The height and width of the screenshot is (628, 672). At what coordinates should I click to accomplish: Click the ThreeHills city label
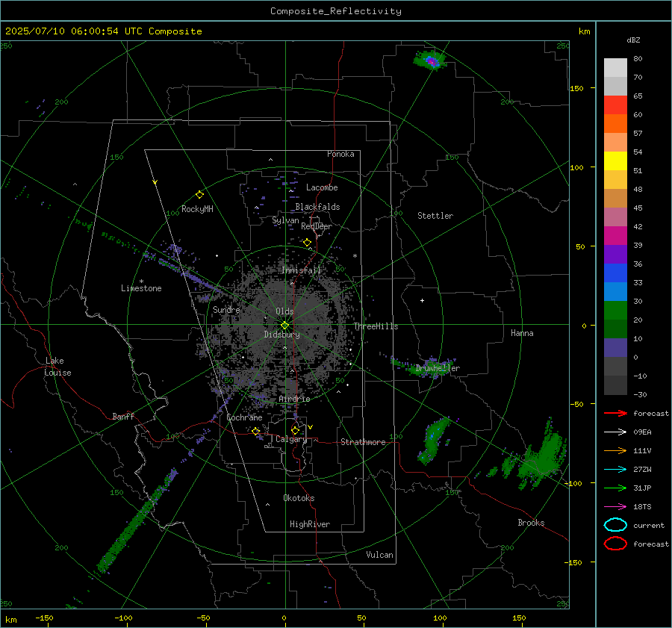376,326
